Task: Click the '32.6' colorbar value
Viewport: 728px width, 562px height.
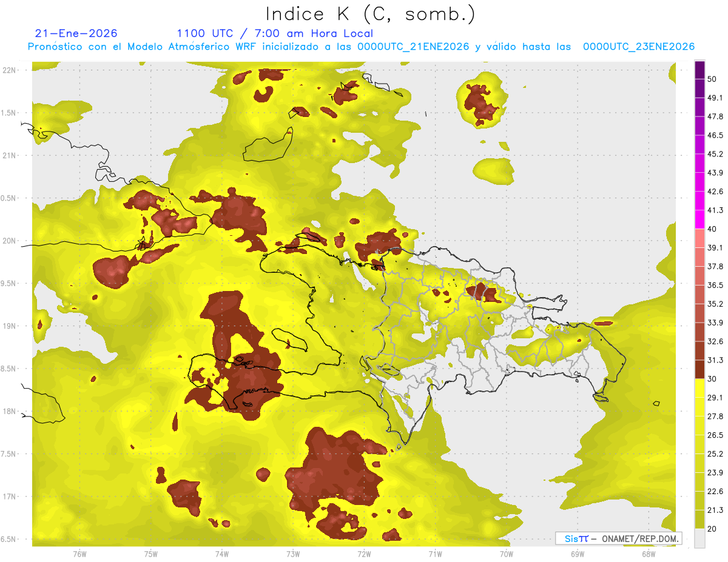Action: click(715, 341)
